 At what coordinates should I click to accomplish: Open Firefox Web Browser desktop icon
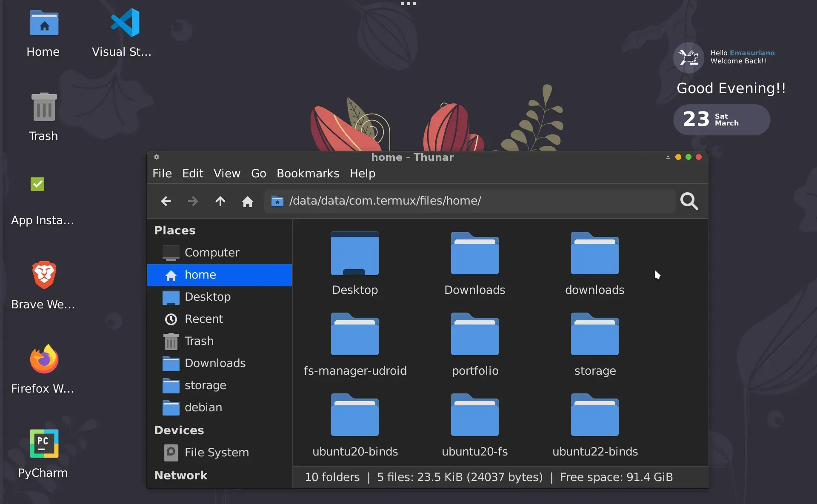44,360
